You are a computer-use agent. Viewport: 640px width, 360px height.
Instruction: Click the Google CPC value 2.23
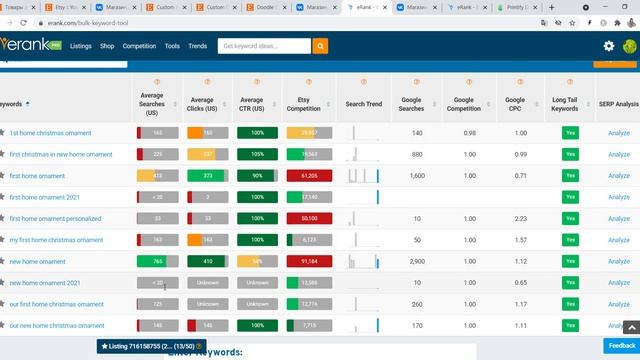click(x=520, y=218)
